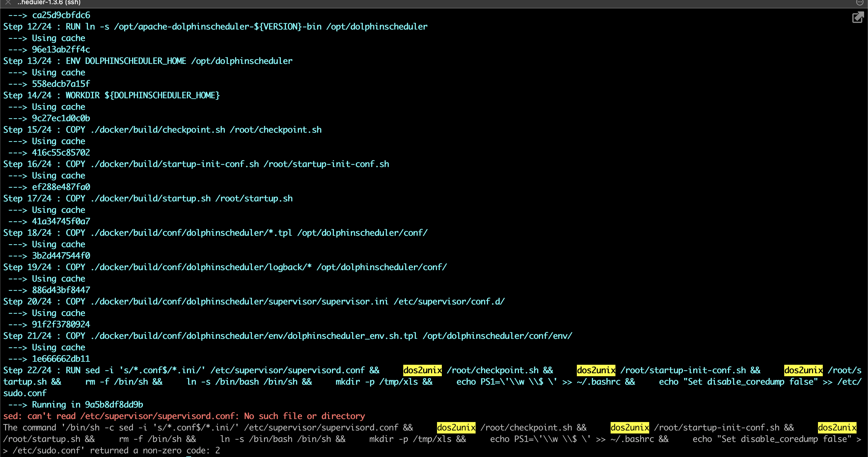This screenshot has width=868, height=457.
Task: Click the Step 18/24 COPY *.tpl line
Action: [215, 233]
